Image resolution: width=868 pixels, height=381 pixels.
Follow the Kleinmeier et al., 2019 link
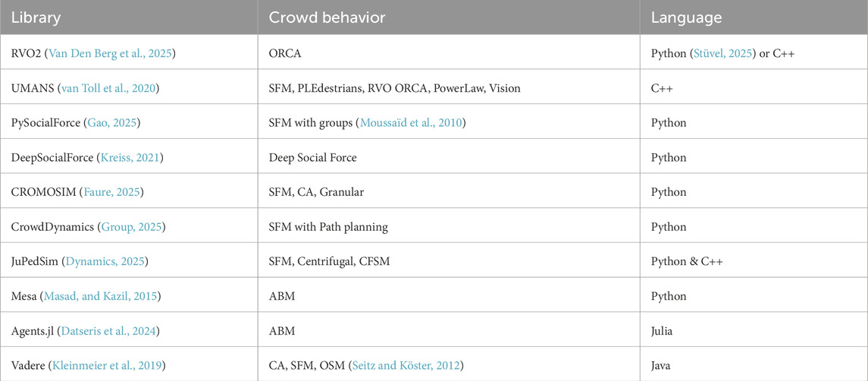(x=106, y=366)
